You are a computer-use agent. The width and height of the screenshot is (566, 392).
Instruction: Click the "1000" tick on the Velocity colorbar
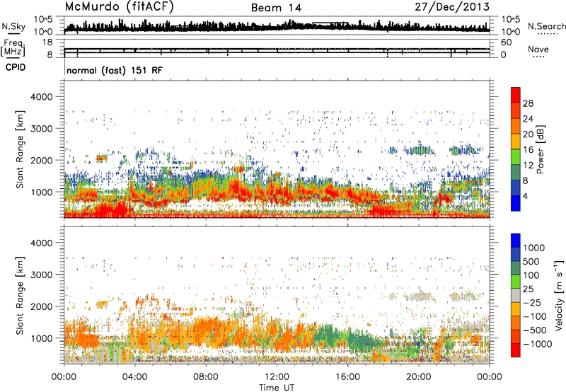tap(534, 248)
